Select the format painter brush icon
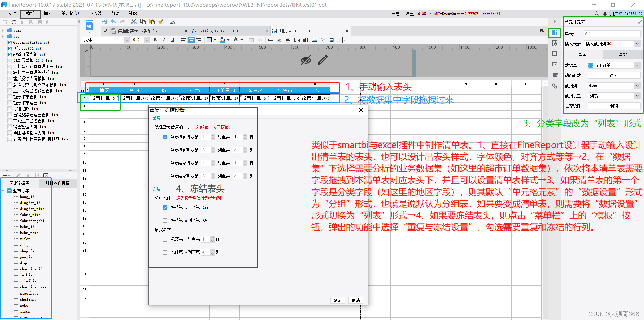 [161, 22]
